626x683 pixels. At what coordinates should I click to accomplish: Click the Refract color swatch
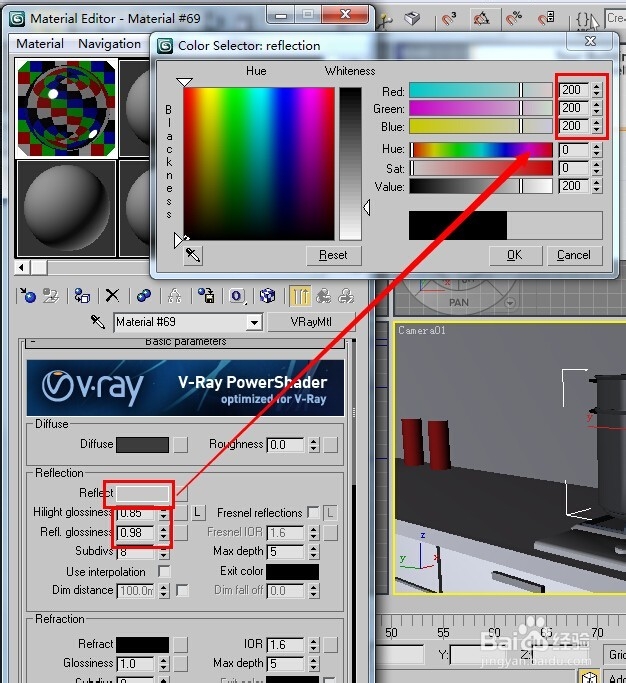click(x=142, y=644)
